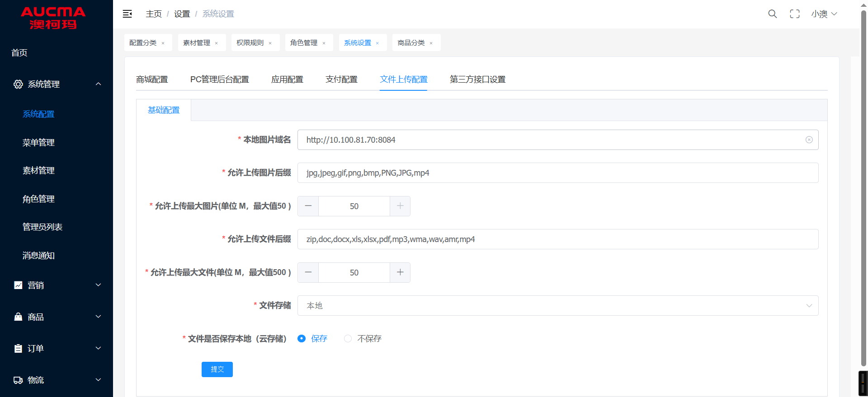The width and height of the screenshot is (868, 397).
Task: Decrease the max file size value
Action: (308, 272)
